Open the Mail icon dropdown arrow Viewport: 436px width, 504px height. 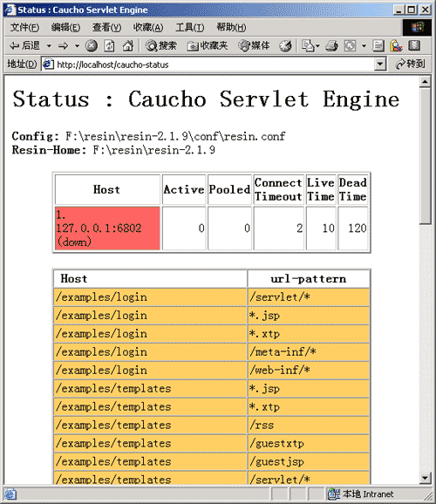click(x=318, y=46)
